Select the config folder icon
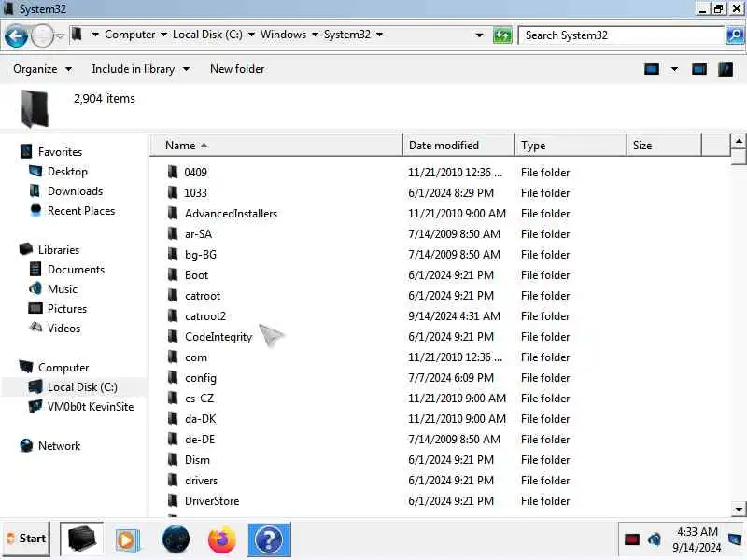The image size is (747, 560). (173, 377)
